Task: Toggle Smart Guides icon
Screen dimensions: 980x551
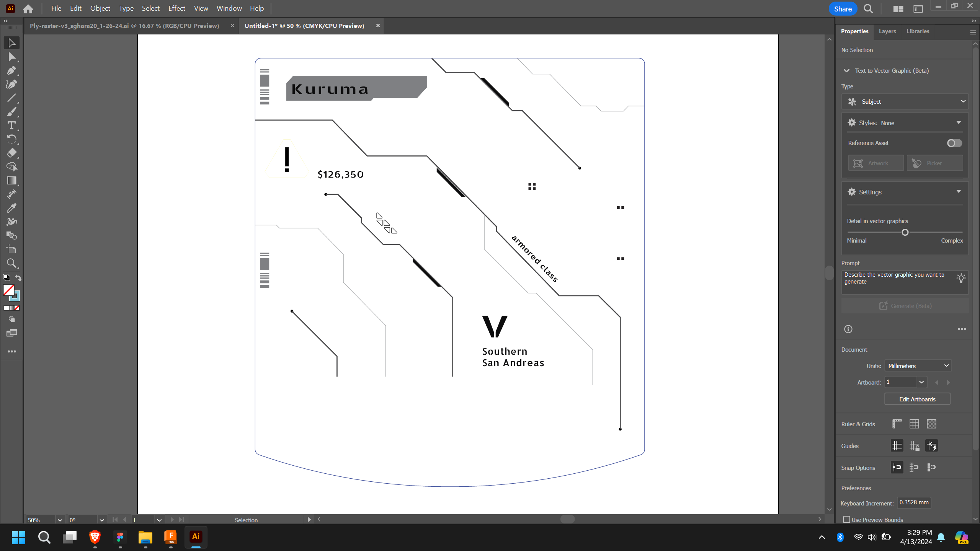Action: [931, 446]
